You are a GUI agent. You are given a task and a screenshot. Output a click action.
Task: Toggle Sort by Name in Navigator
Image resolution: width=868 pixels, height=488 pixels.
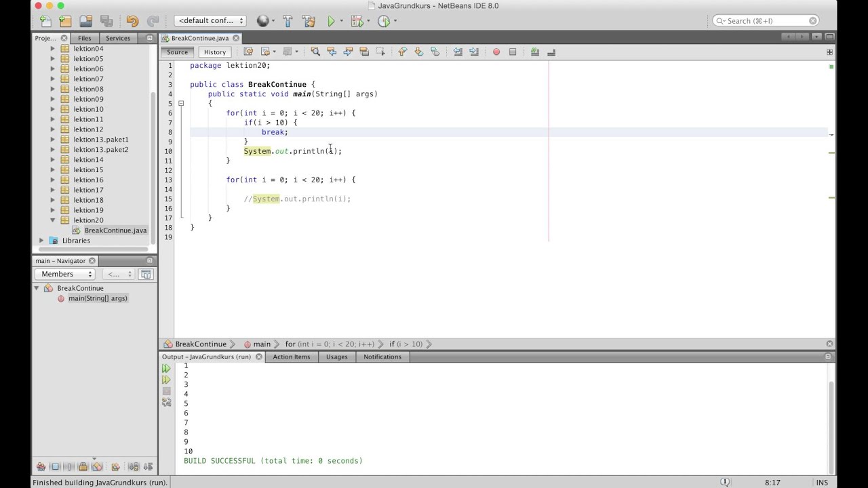134,466
